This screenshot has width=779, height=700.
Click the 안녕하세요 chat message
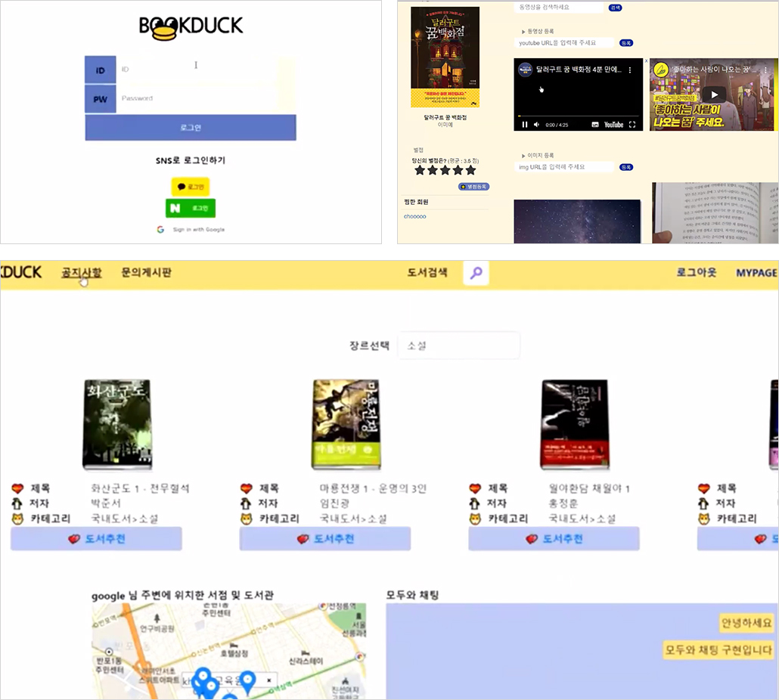(x=746, y=623)
